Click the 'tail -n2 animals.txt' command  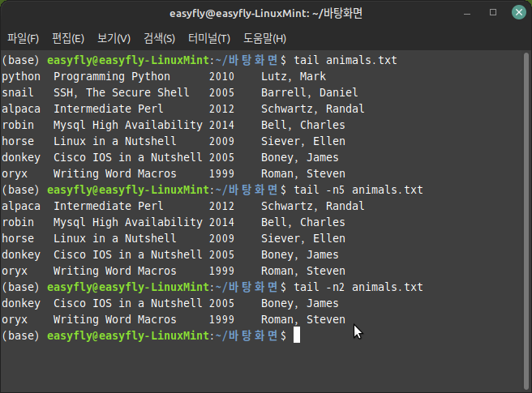[358, 287]
